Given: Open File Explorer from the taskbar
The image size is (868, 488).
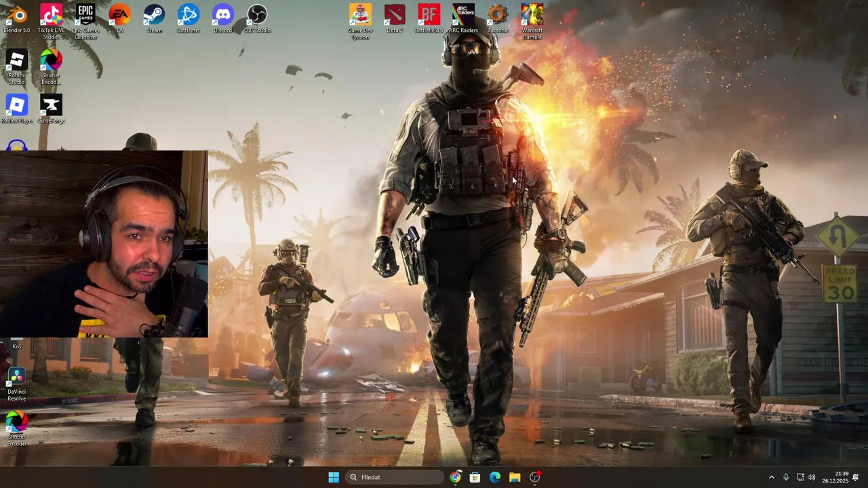Looking at the screenshot, I should tap(515, 477).
